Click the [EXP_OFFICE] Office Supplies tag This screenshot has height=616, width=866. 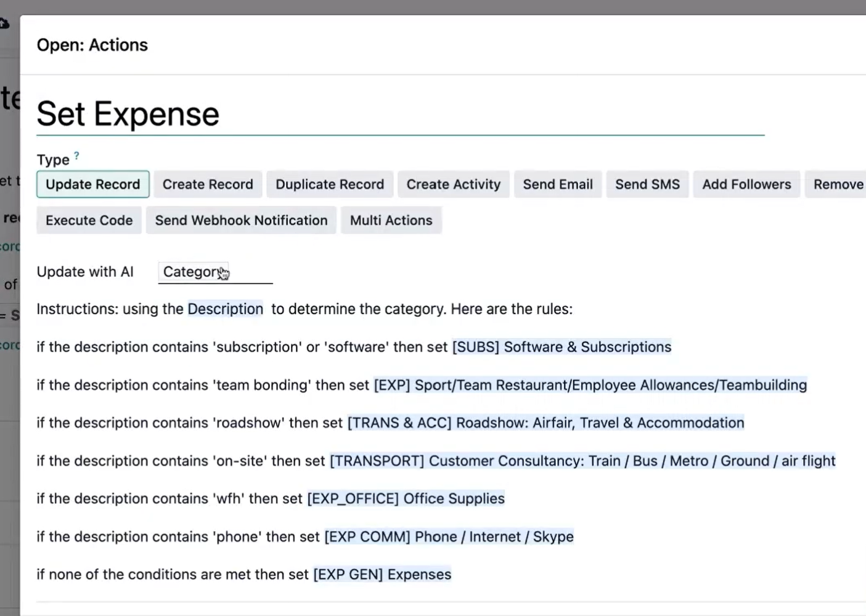pos(406,499)
